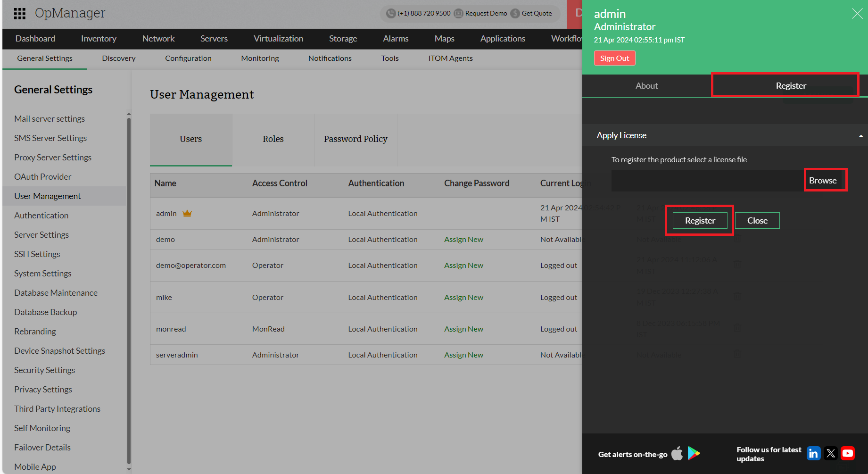The width and height of the screenshot is (868, 474).
Task: Click Assign New for user serveradmin
Action: [463, 355]
